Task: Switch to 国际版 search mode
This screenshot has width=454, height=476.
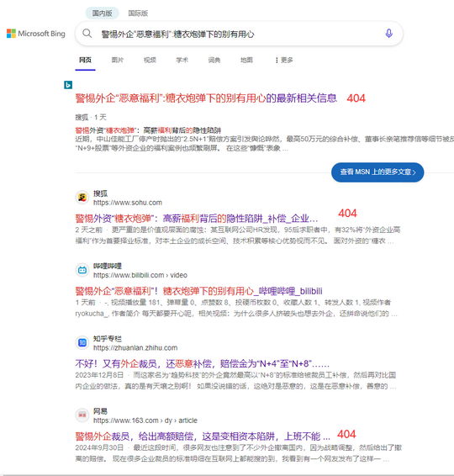Action: tap(138, 13)
